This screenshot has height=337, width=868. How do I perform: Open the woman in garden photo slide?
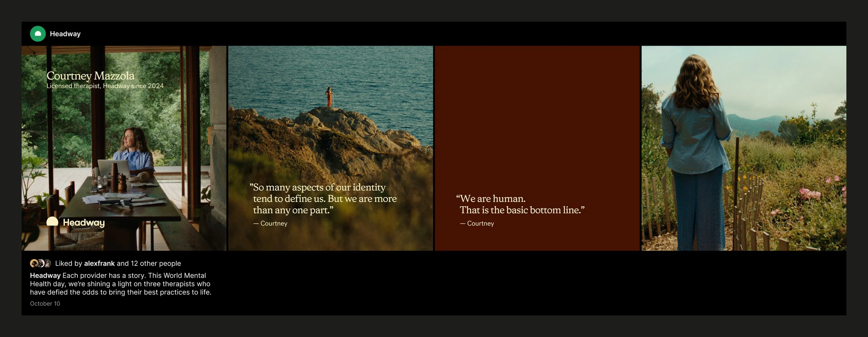744,148
